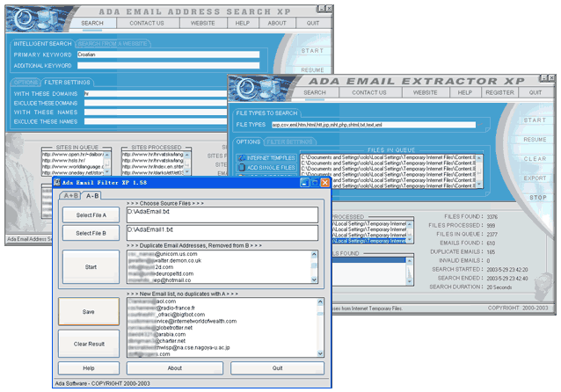Click the D:\AdaEmail.txt source field

click(222, 214)
